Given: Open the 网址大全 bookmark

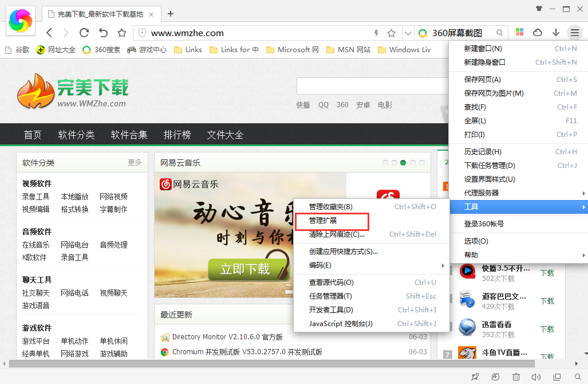Looking at the screenshot, I should click(x=56, y=49).
